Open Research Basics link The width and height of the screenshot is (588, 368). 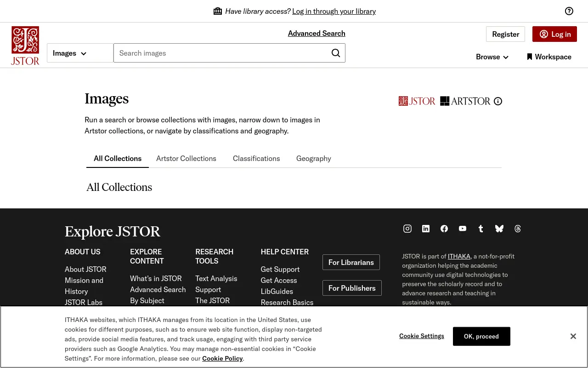coord(287,302)
